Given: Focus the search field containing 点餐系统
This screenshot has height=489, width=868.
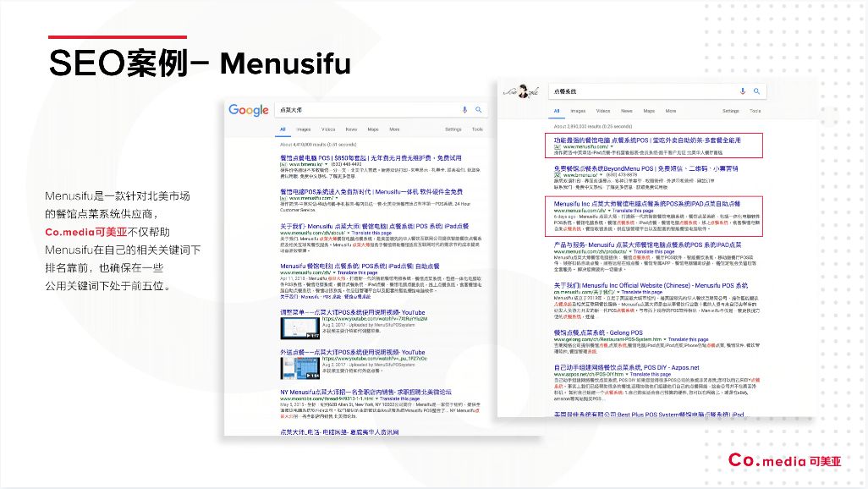Looking at the screenshot, I should (x=657, y=91).
